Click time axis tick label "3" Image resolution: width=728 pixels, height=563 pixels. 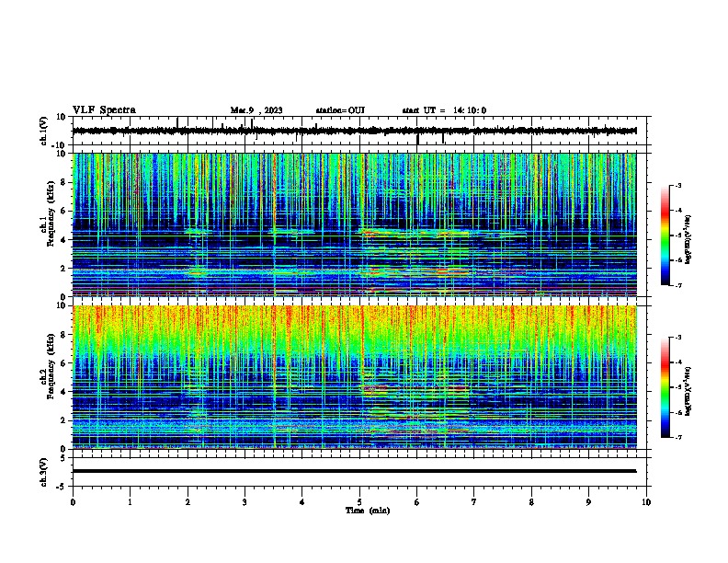[x=245, y=502]
